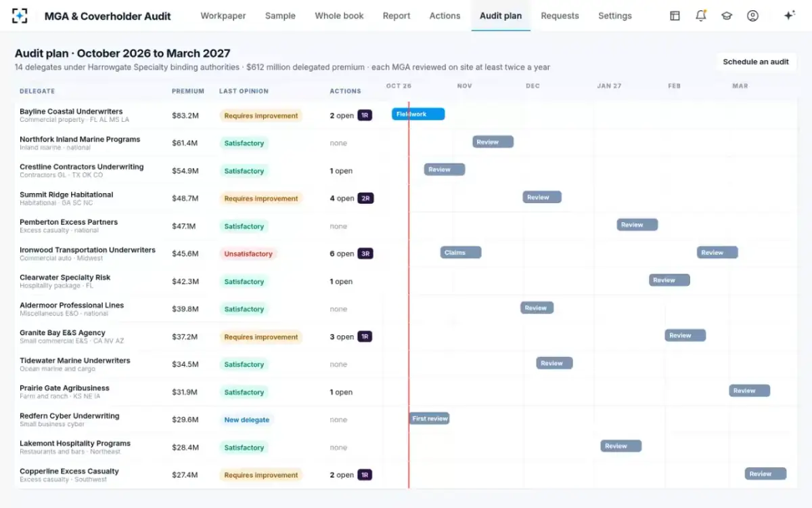Select the Pemberton Excess Partners Review bar
The width and height of the screenshot is (812, 508).
(637, 225)
